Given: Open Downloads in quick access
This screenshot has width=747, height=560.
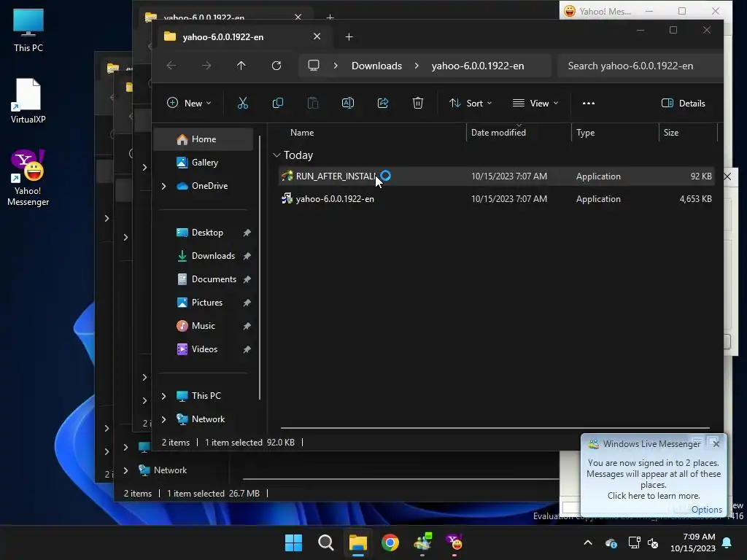Looking at the screenshot, I should tap(213, 256).
